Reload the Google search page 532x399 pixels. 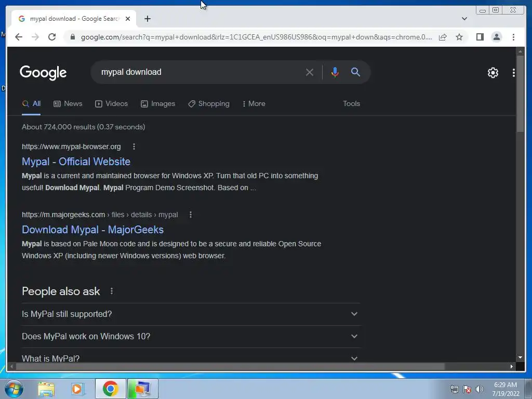click(52, 37)
